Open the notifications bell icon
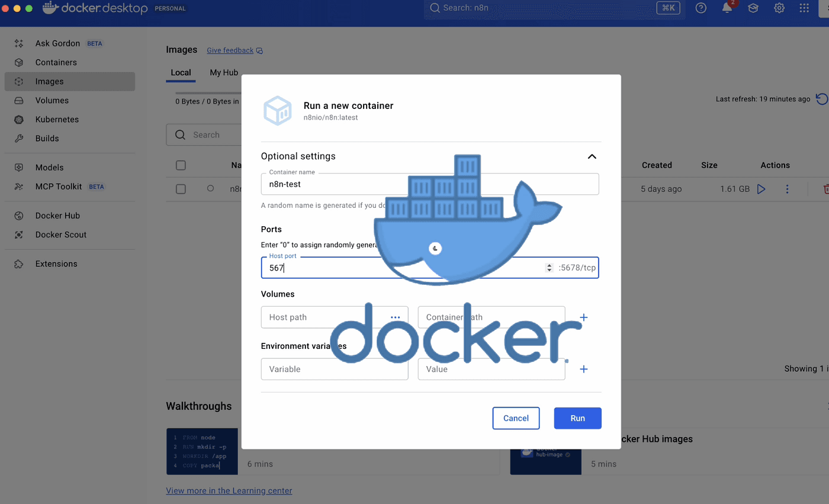This screenshot has width=829, height=504. (x=727, y=8)
